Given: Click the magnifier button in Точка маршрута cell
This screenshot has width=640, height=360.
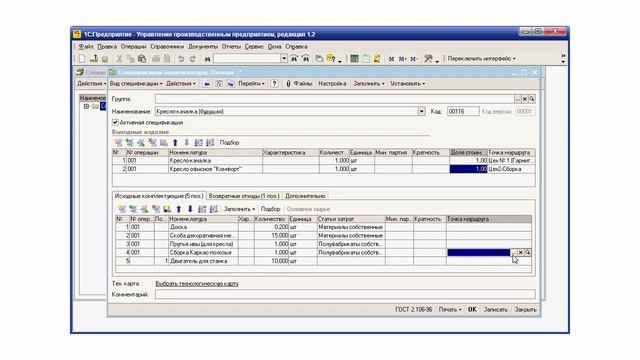Looking at the screenshot, I should [528, 253].
